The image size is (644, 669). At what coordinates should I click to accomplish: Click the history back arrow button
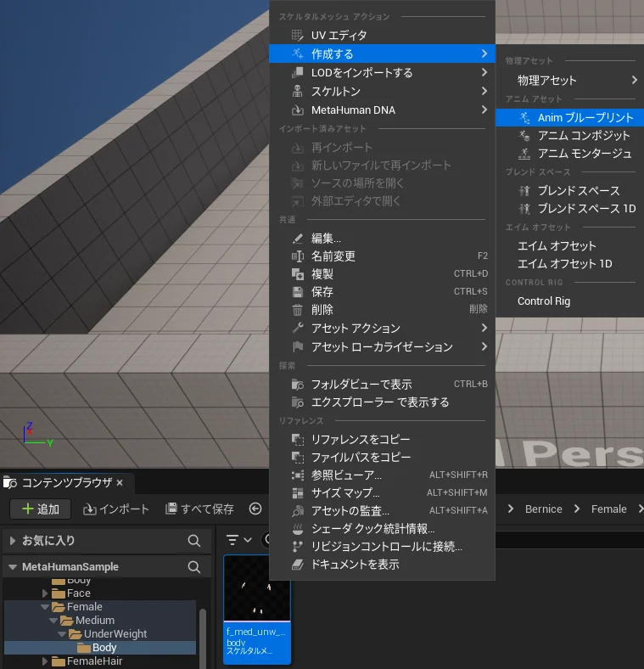[x=255, y=509]
